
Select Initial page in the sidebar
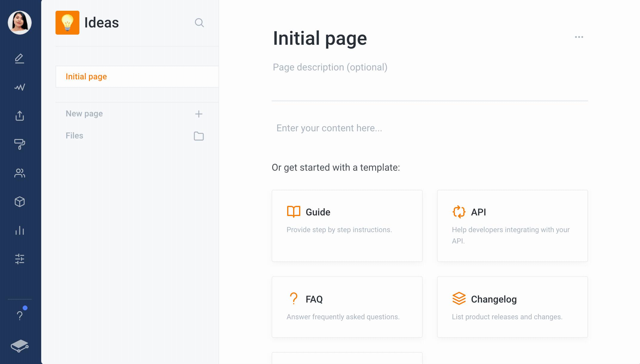pyautogui.click(x=86, y=77)
